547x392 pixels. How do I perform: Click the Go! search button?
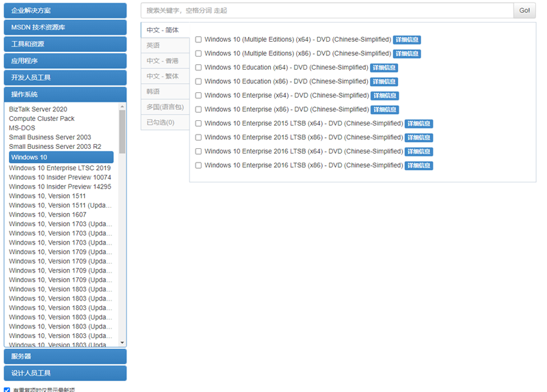(x=524, y=10)
